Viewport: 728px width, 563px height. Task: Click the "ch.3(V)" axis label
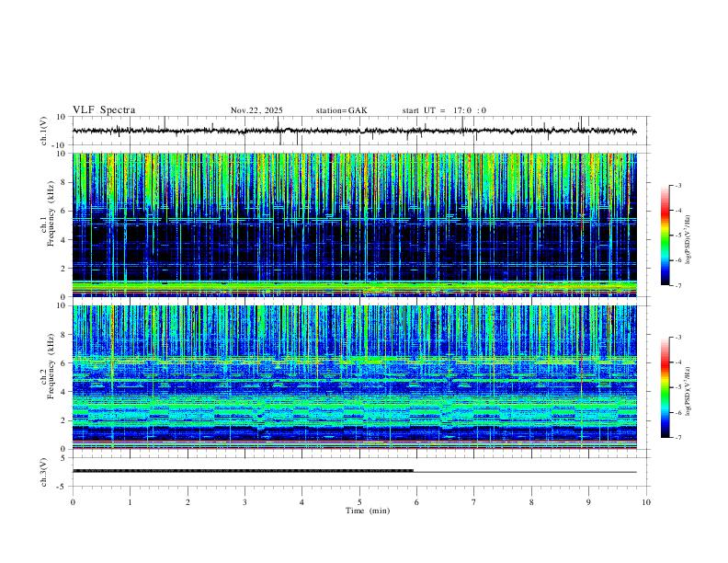click(x=44, y=472)
